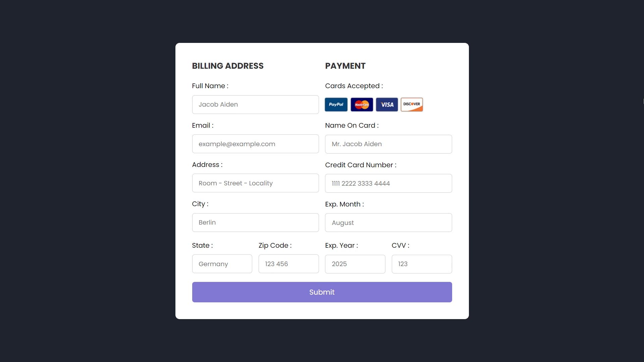Click the Visa payment icon
Image resolution: width=644 pixels, height=362 pixels.
386,105
